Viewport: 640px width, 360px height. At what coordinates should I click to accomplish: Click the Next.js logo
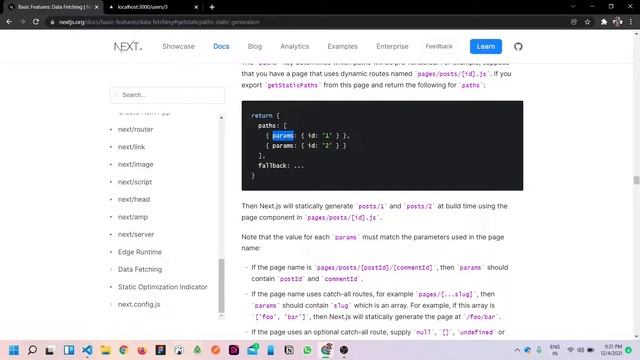tap(128, 47)
